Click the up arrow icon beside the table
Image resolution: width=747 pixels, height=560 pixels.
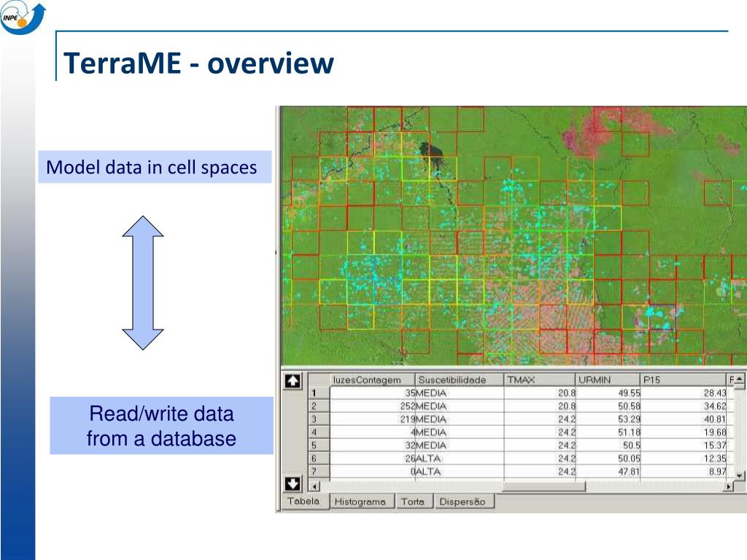point(293,381)
